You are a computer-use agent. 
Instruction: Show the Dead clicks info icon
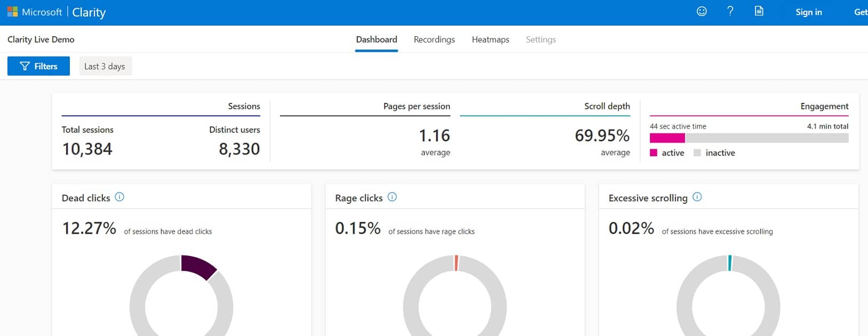pyautogui.click(x=119, y=197)
